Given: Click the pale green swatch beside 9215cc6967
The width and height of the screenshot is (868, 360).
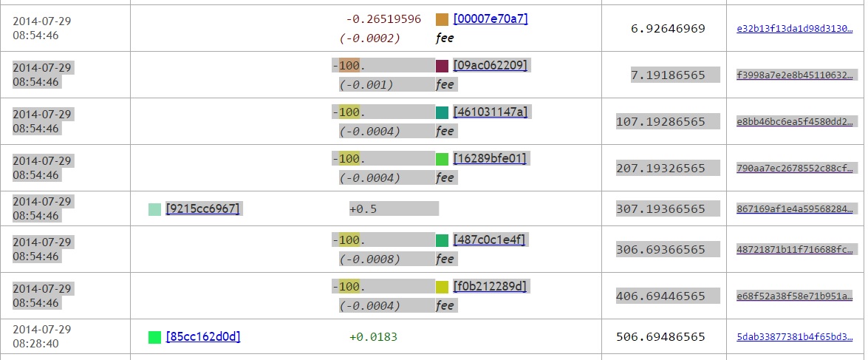Looking at the screenshot, I should pyautogui.click(x=154, y=209).
